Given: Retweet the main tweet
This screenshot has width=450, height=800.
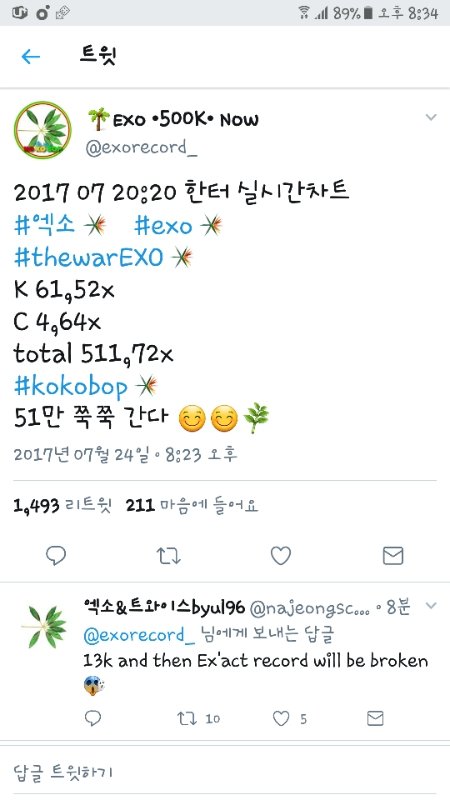Looking at the screenshot, I should pos(168,556).
